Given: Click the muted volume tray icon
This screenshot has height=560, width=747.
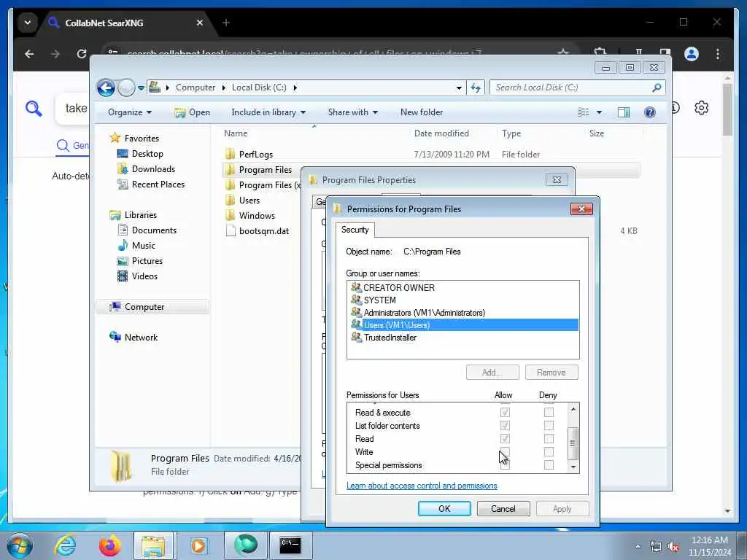Looking at the screenshot, I should pyautogui.click(x=673, y=547).
